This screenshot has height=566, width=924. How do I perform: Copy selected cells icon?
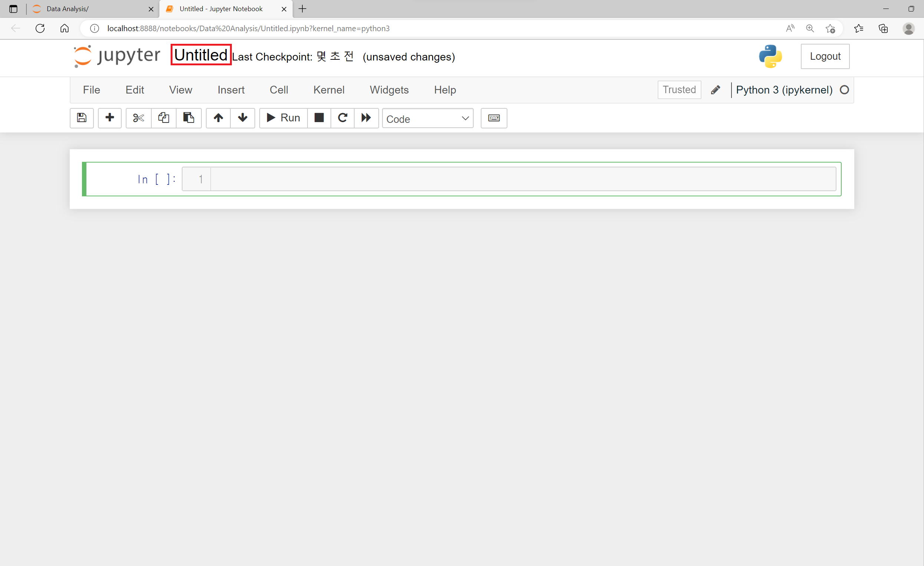click(164, 118)
